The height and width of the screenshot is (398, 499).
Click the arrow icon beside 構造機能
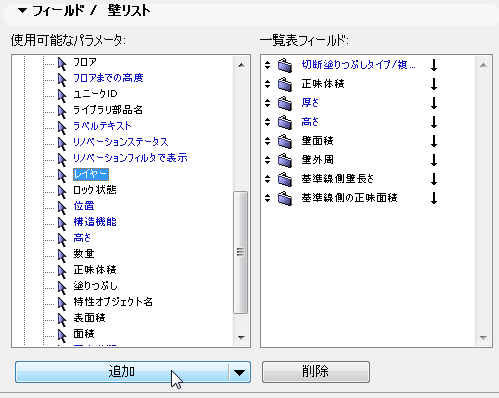point(62,223)
